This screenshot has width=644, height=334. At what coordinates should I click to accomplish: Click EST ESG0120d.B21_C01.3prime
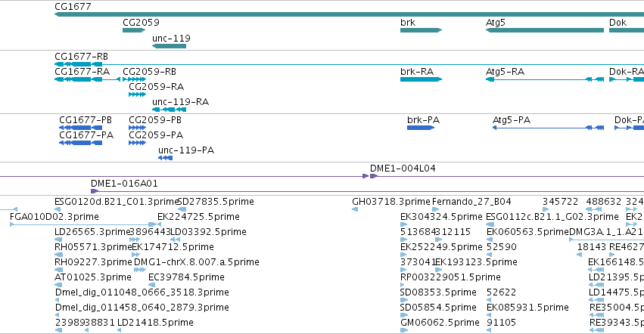pos(117,202)
